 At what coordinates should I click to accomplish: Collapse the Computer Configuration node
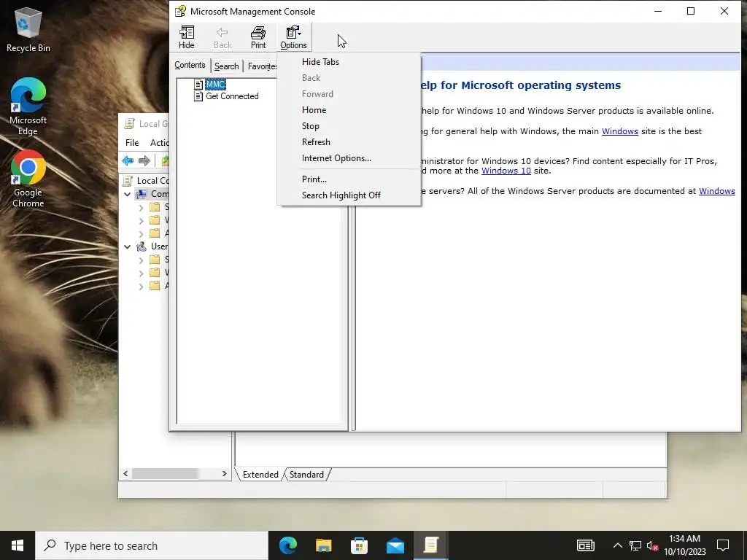pos(127,194)
